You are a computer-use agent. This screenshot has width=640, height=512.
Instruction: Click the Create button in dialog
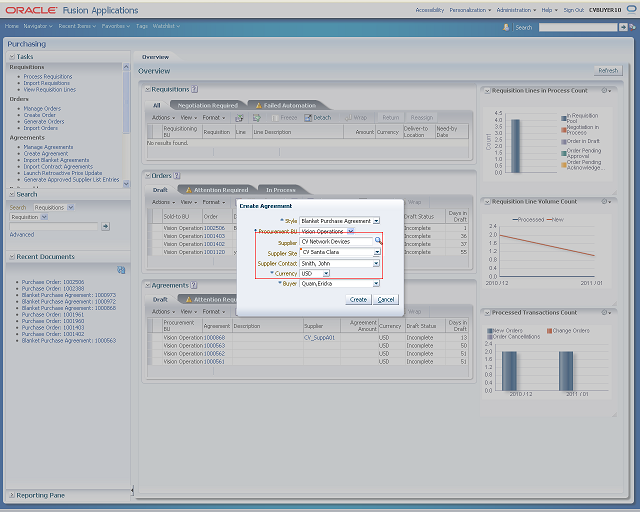(358, 300)
